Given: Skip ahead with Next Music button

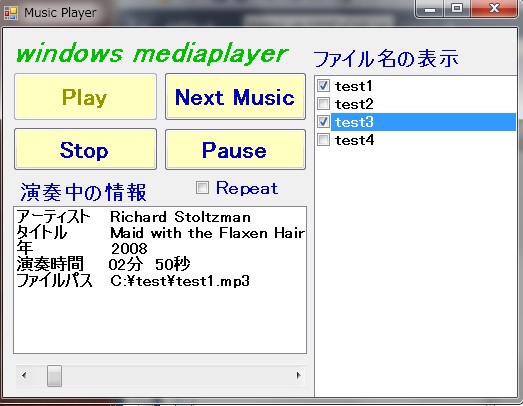Looking at the screenshot, I should [235, 97].
